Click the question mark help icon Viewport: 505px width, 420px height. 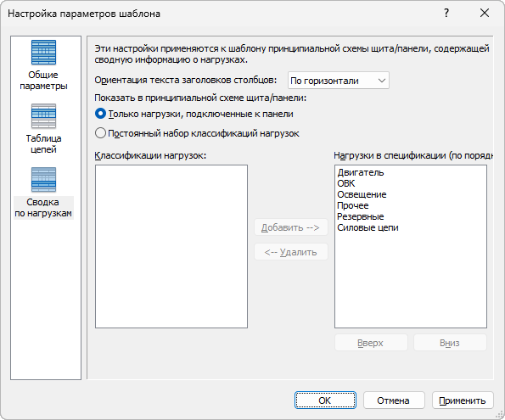click(446, 14)
